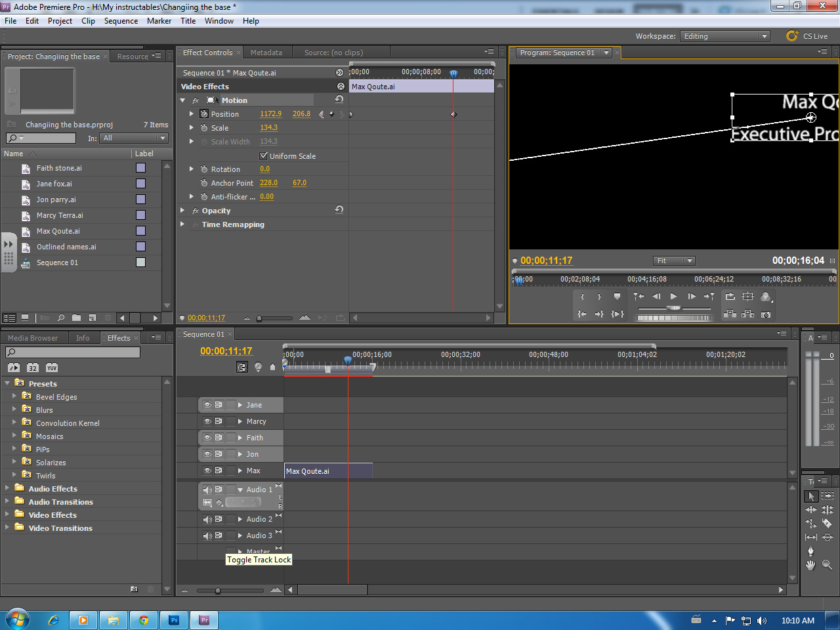This screenshot has height=630, width=840.
Task: Switch to the Info tab
Action: 83,338
